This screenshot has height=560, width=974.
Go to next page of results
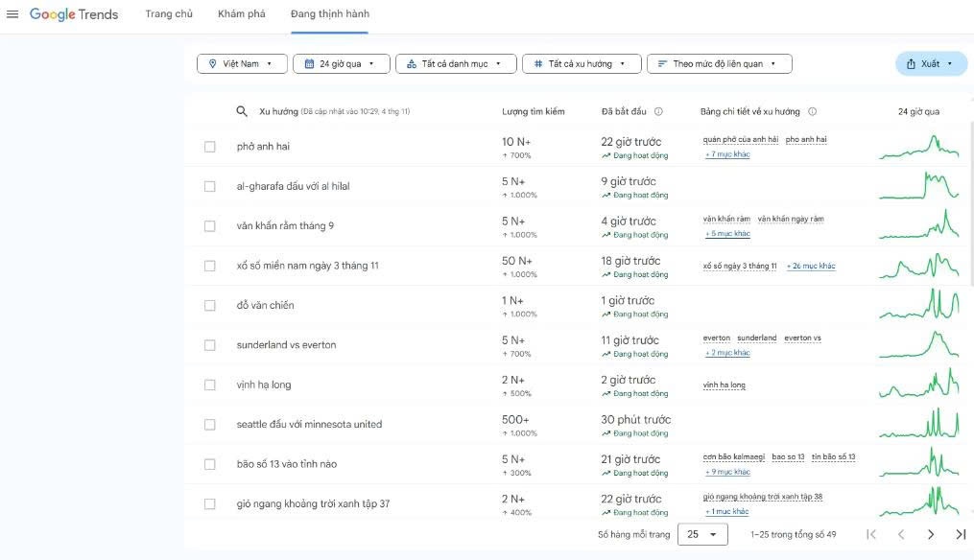[930, 534]
